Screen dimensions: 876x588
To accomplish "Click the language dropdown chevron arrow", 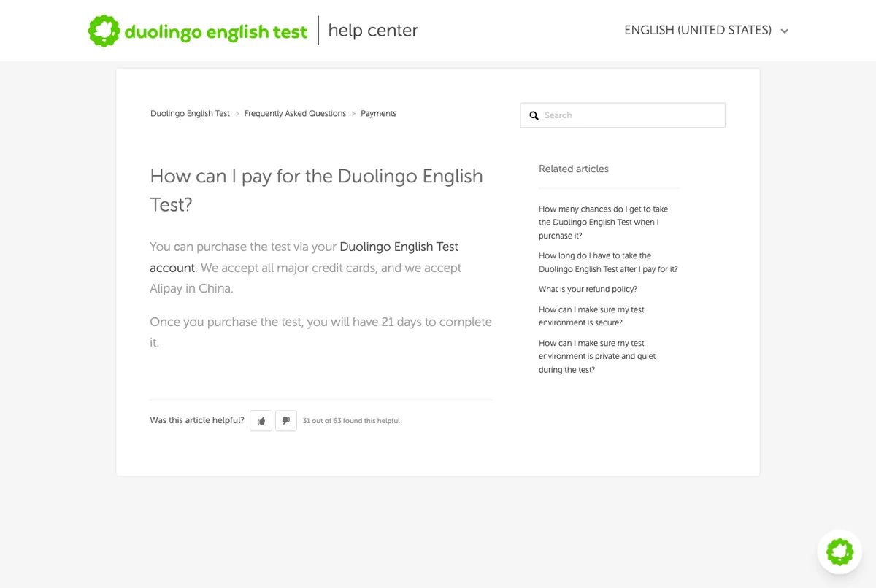I will click(x=785, y=31).
